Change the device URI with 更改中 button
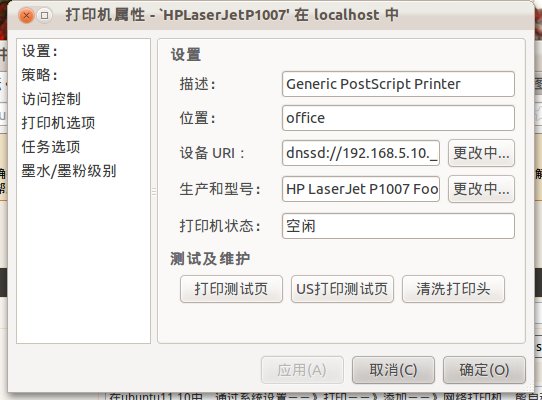The height and width of the screenshot is (400, 542). pos(482,153)
